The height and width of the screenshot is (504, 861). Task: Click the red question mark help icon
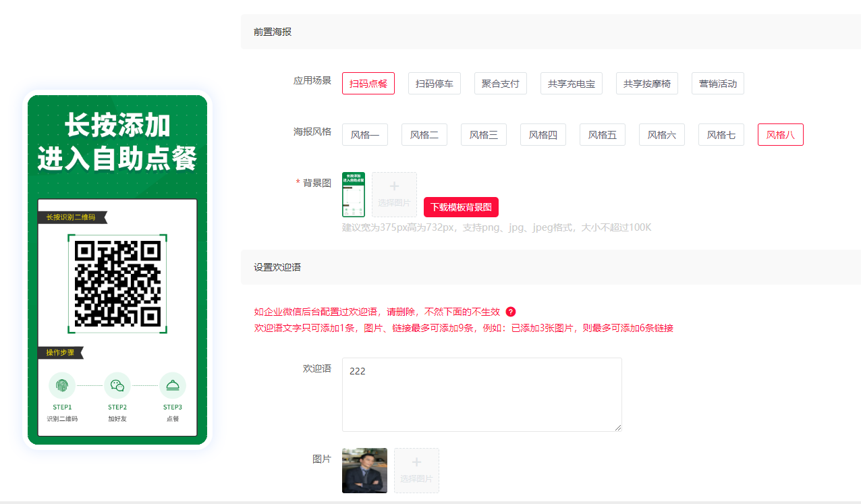(511, 312)
